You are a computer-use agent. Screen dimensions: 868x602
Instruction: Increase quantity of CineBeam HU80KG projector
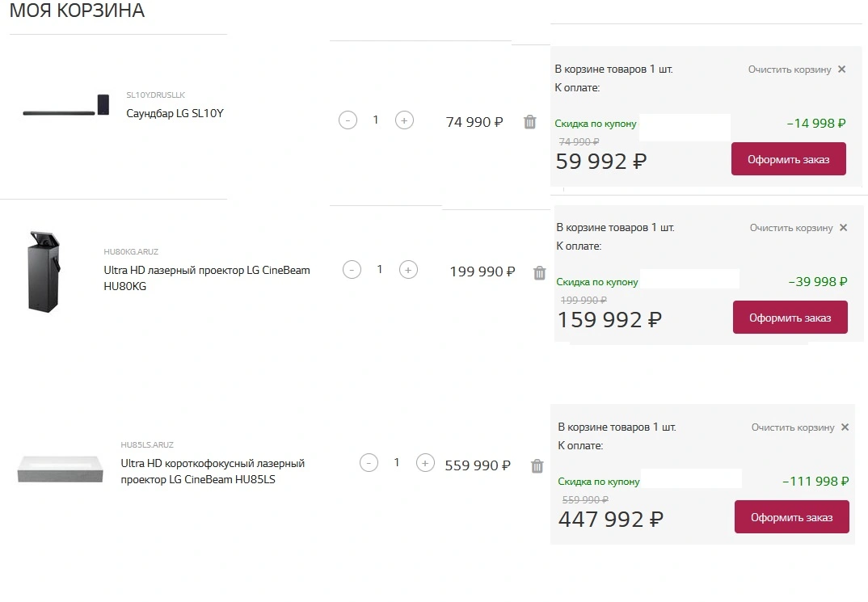(408, 269)
